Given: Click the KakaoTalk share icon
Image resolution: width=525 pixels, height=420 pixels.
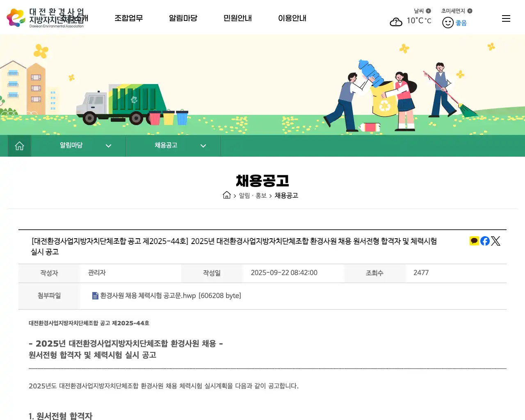Looking at the screenshot, I should tap(474, 241).
